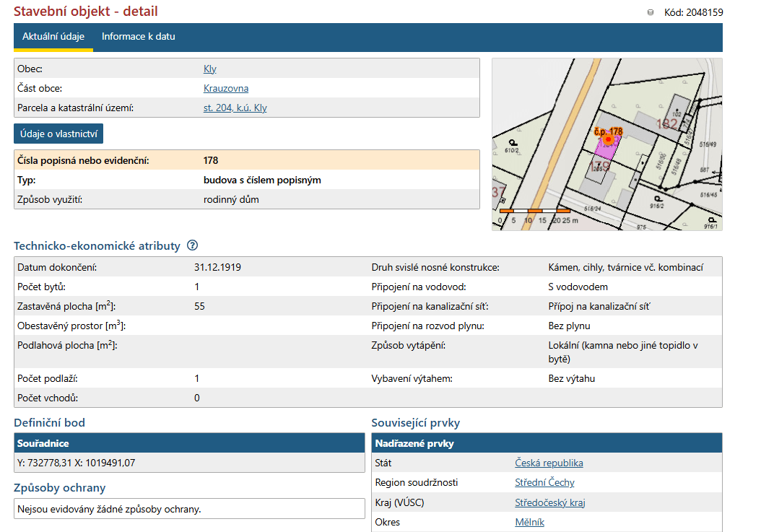
Task: Switch to the Aktuální údaje tab
Action: click(53, 37)
